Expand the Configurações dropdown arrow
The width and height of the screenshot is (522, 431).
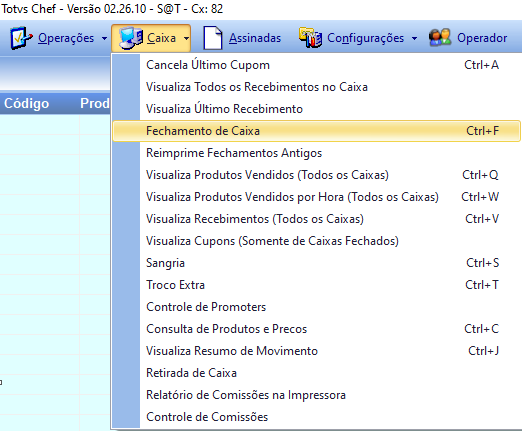pyautogui.click(x=414, y=39)
